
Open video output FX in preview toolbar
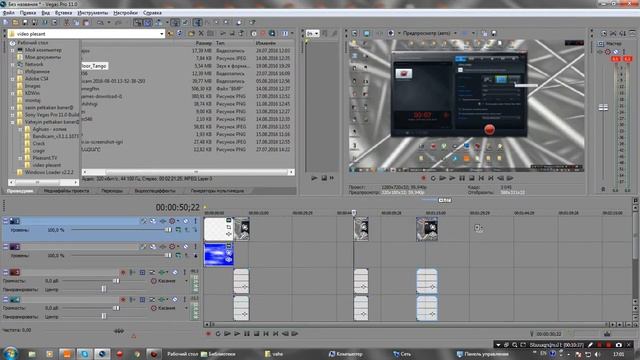click(379, 33)
